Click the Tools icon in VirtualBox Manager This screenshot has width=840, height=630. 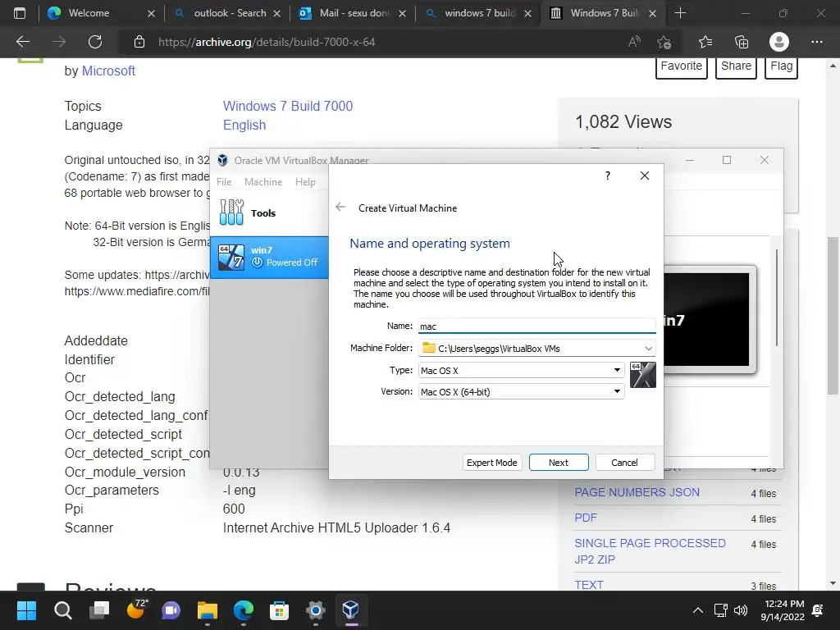coord(231,212)
